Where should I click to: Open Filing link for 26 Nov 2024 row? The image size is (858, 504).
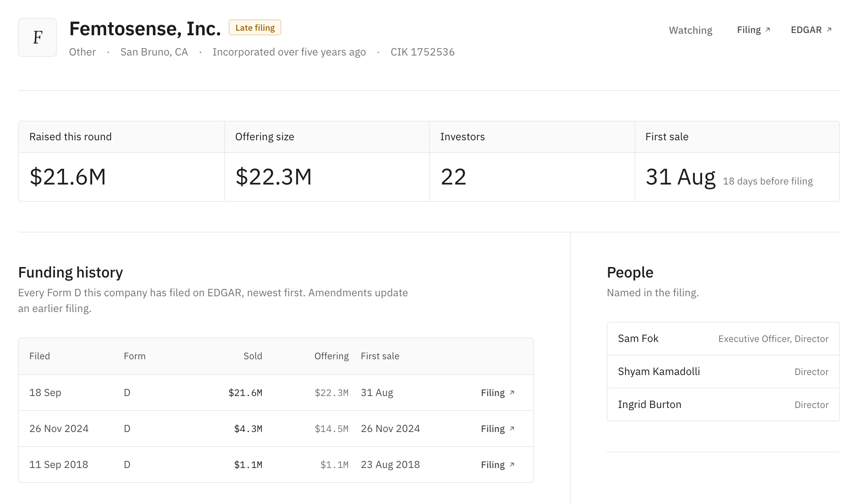click(498, 429)
